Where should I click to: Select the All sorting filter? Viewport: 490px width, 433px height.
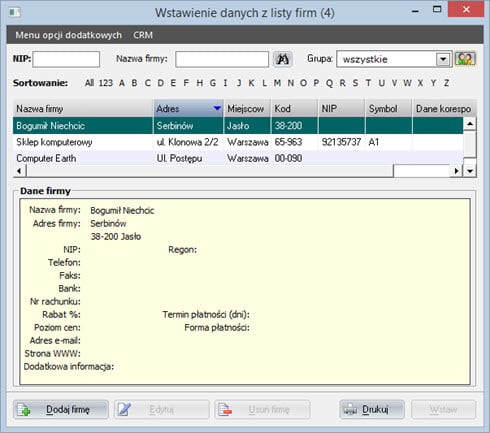[x=89, y=83]
